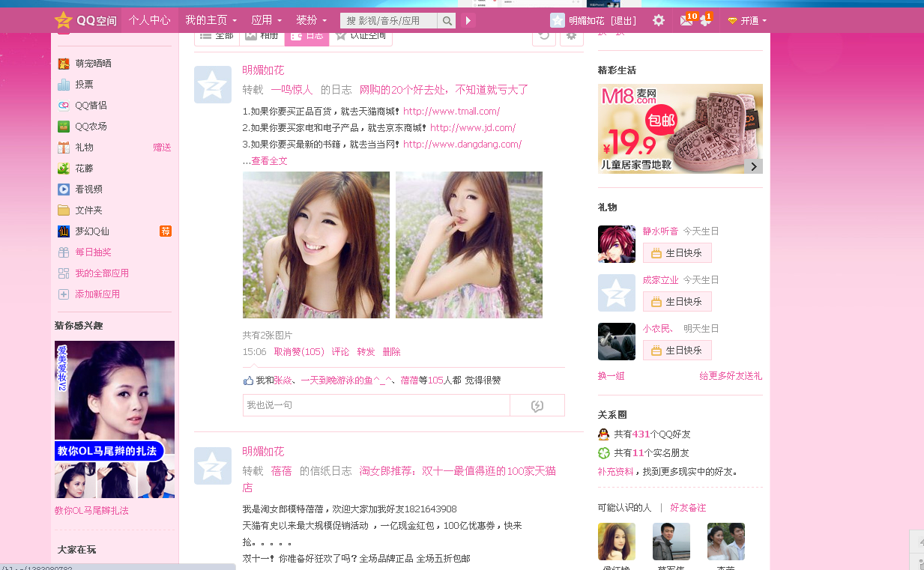Click the search magnifier in the top bar
924x570 pixels.
[447, 20]
